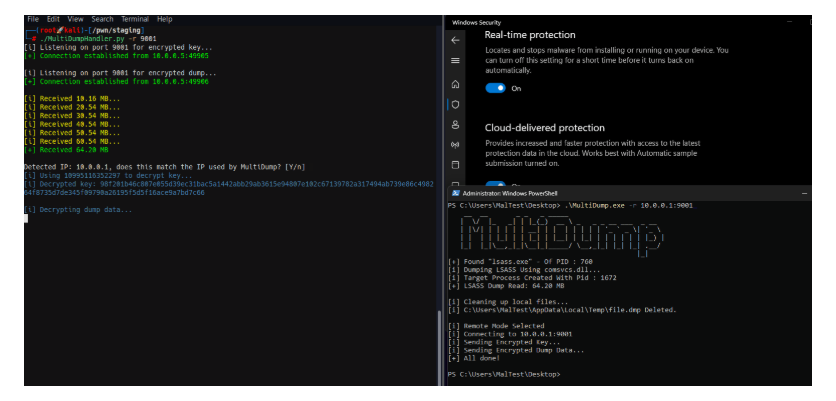836x401 pixels.
Task: Go back in Windows Security
Action: tap(455, 40)
